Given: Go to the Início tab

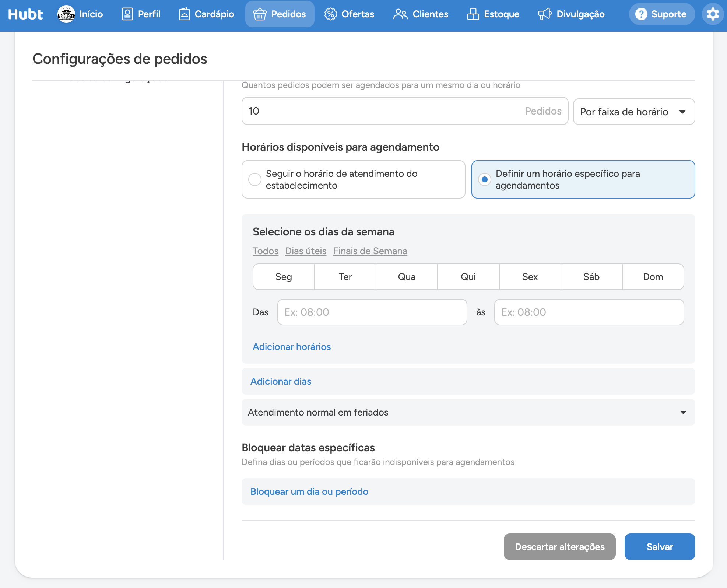Looking at the screenshot, I should click(80, 14).
